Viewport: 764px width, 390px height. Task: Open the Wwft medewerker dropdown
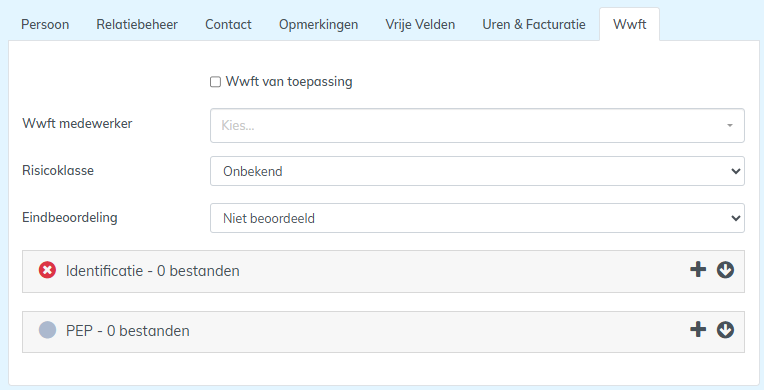[477, 126]
